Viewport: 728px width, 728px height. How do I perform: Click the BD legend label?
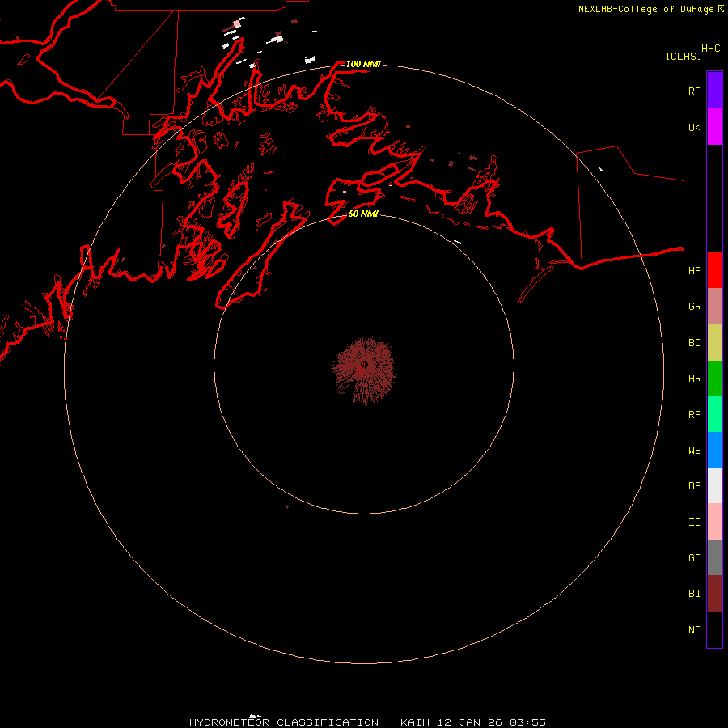694,343
